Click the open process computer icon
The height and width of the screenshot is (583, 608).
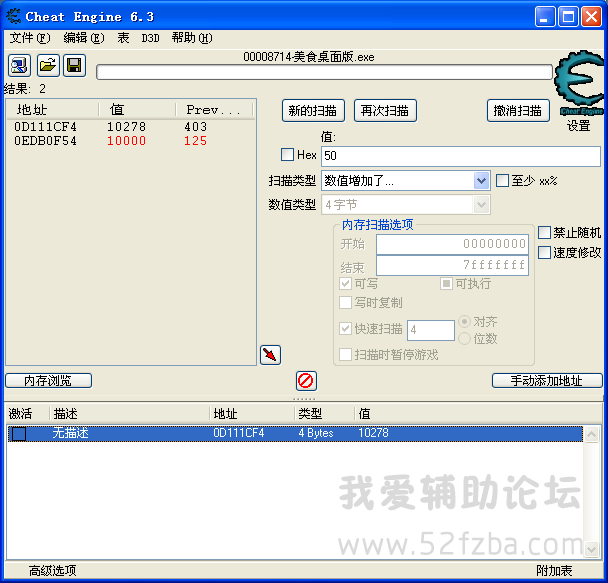tap(20, 65)
